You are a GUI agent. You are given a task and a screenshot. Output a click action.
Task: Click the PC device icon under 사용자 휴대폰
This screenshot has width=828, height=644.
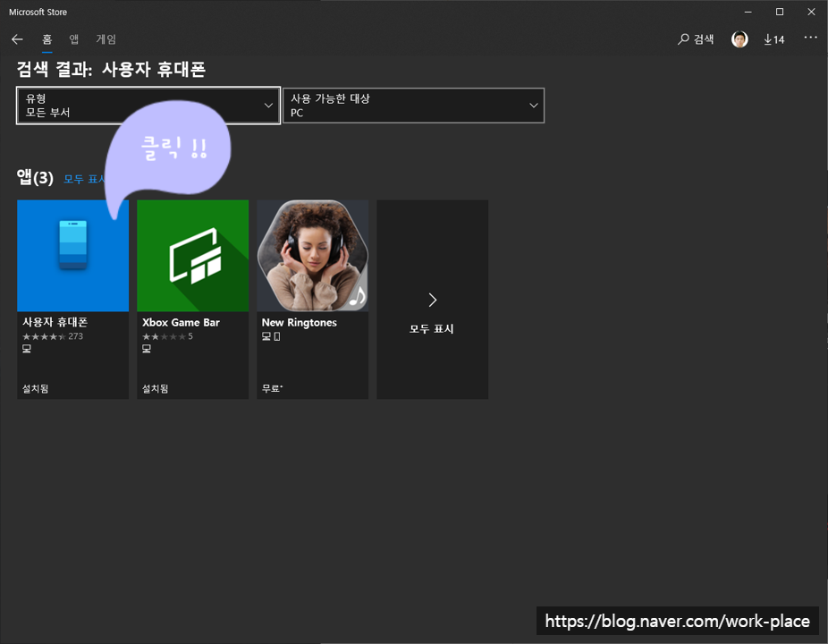coord(27,349)
